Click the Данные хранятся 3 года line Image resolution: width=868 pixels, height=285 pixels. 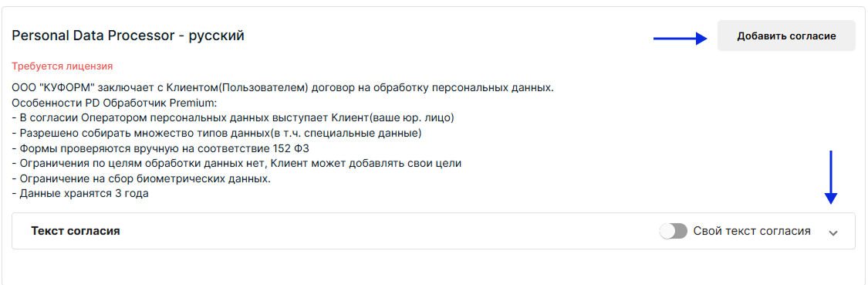(80, 195)
